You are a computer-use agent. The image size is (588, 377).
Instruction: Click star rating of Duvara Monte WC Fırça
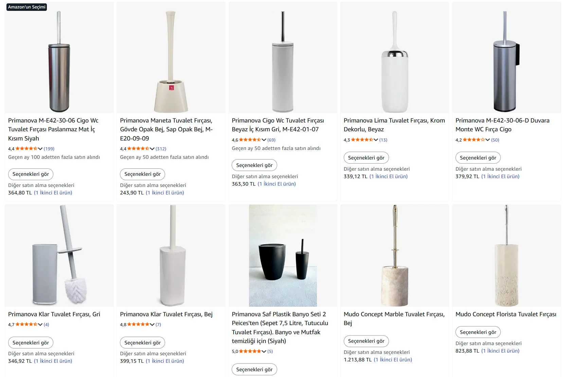click(x=474, y=140)
